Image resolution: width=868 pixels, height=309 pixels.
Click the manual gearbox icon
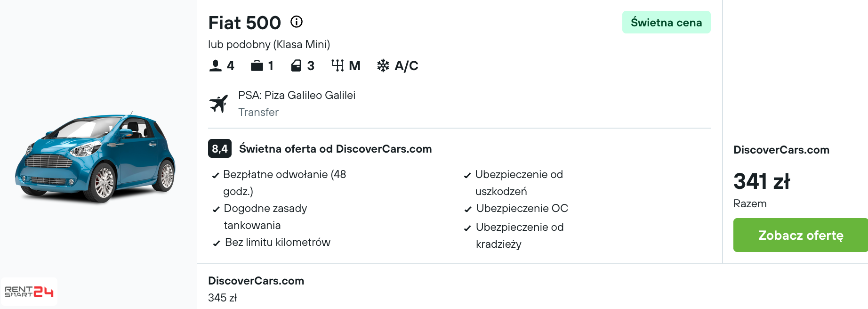[338, 65]
